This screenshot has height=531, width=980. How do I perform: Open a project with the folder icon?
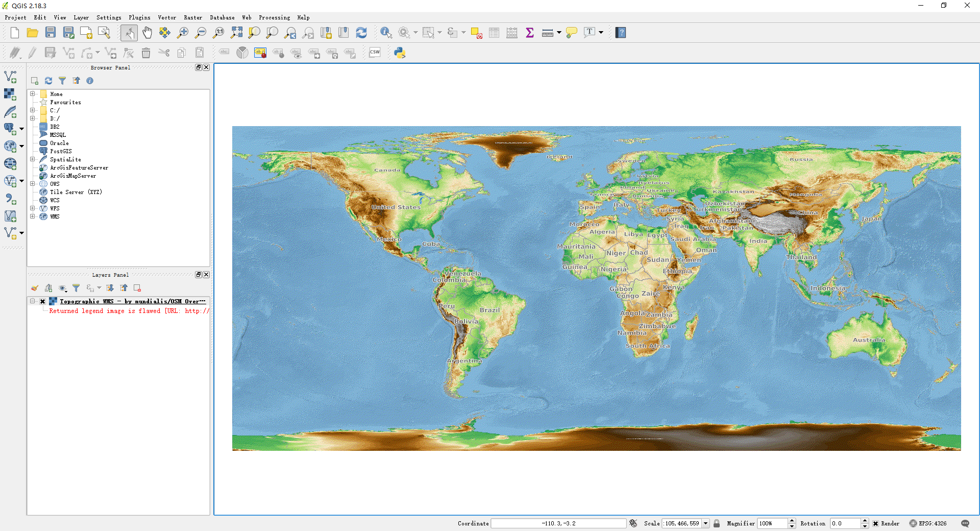point(32,33)
